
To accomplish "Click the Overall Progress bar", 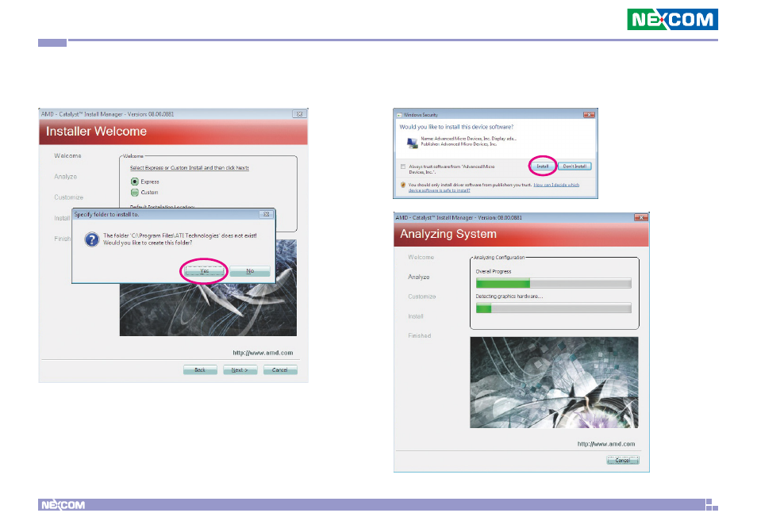I will tap(553, 283).
